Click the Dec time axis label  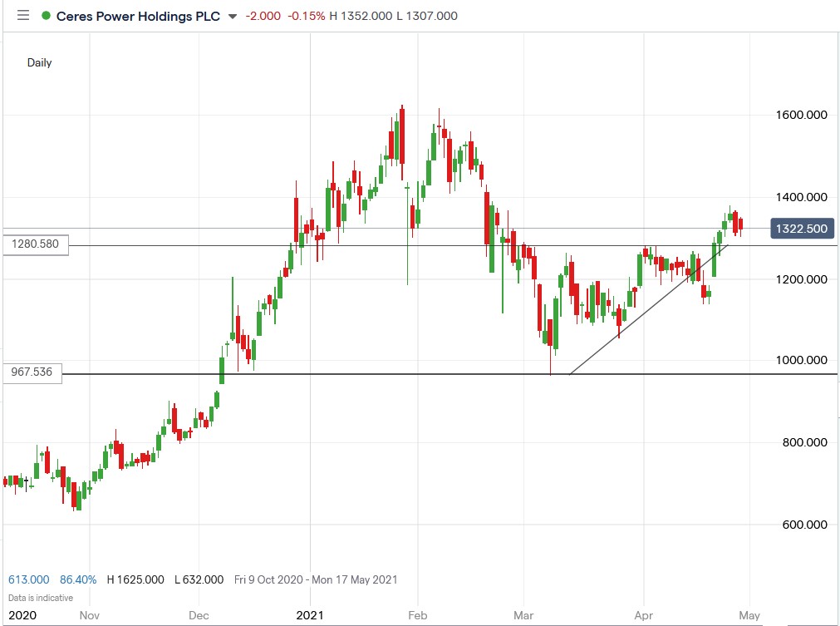[x=199, y=615]
